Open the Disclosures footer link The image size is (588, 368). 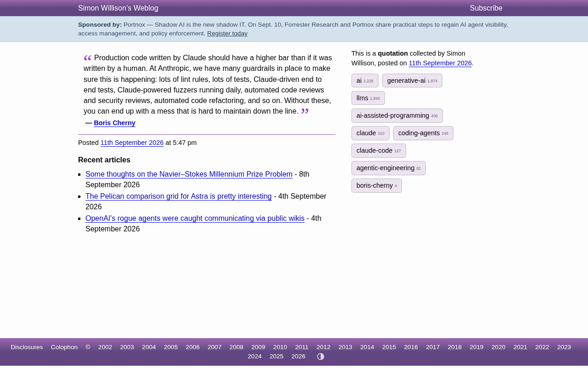coord(27,347)
